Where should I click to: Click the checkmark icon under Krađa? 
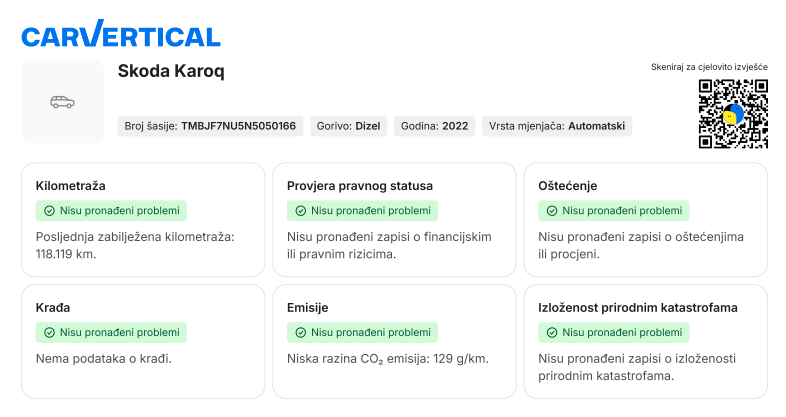click(49, 333)
